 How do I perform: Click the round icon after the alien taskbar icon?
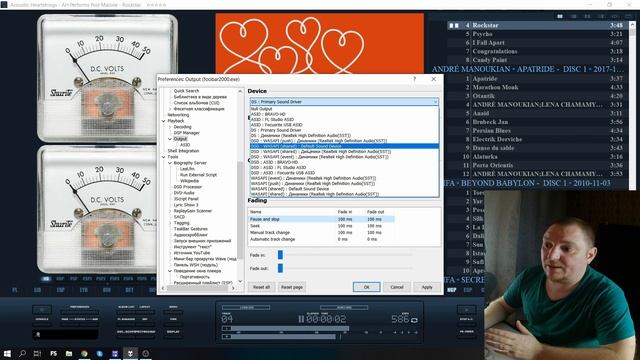(x=146, y=353)
